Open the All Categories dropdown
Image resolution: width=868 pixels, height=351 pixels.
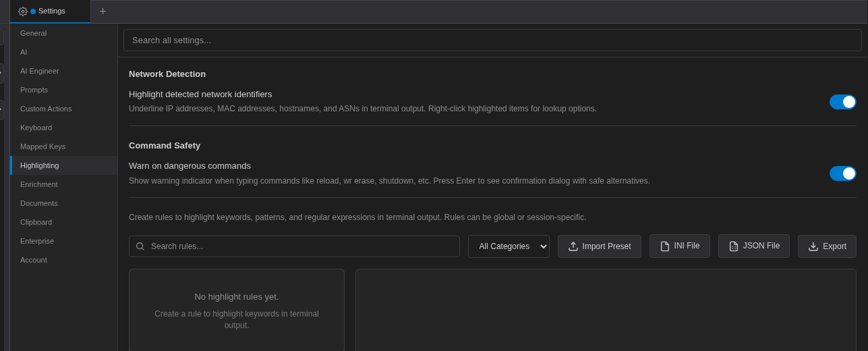point(509,246)
